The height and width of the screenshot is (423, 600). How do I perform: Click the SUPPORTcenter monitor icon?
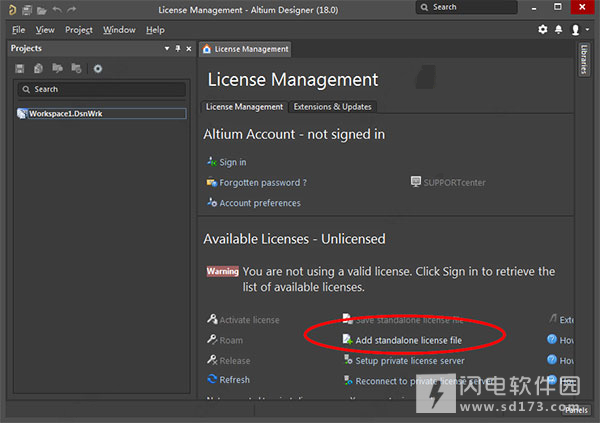coord(416,181)
